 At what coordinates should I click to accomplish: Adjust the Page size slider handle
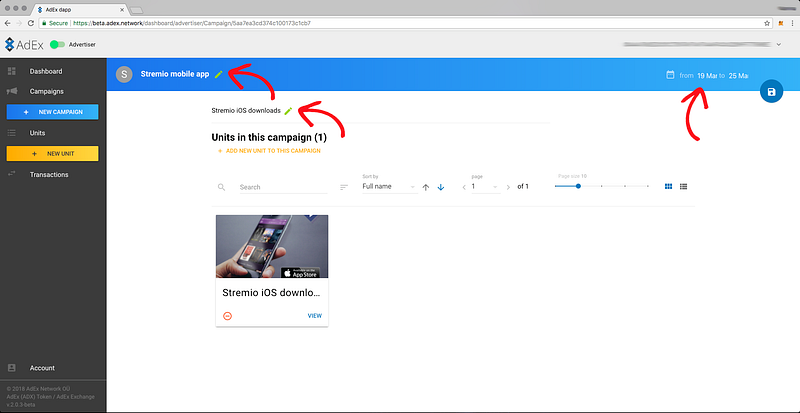click(578, 186)
